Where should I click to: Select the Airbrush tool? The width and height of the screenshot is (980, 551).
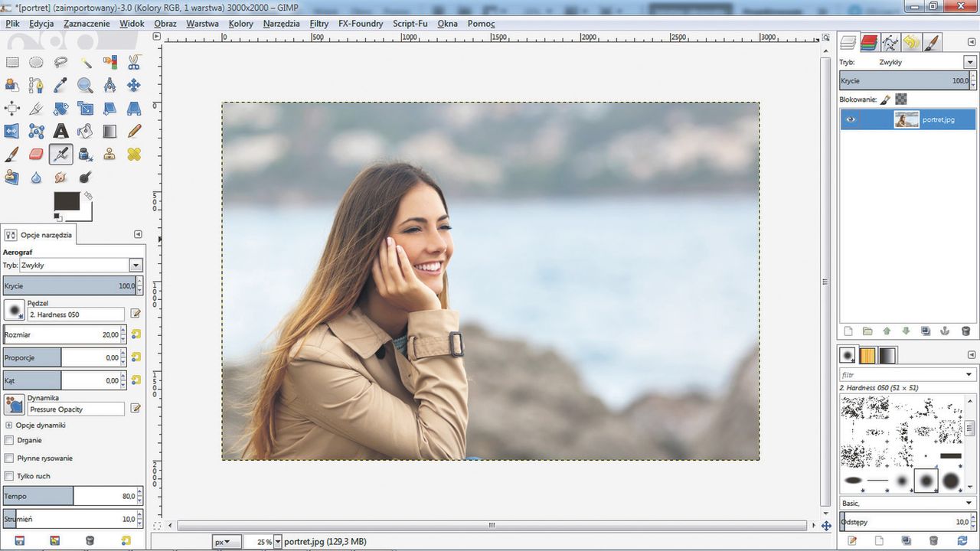60,155
